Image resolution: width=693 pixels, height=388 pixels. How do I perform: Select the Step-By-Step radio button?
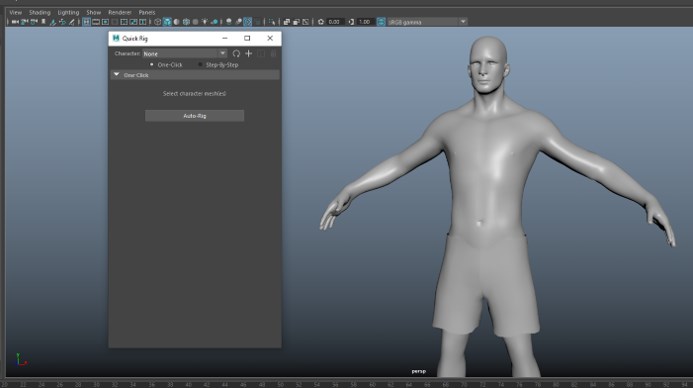200,65
